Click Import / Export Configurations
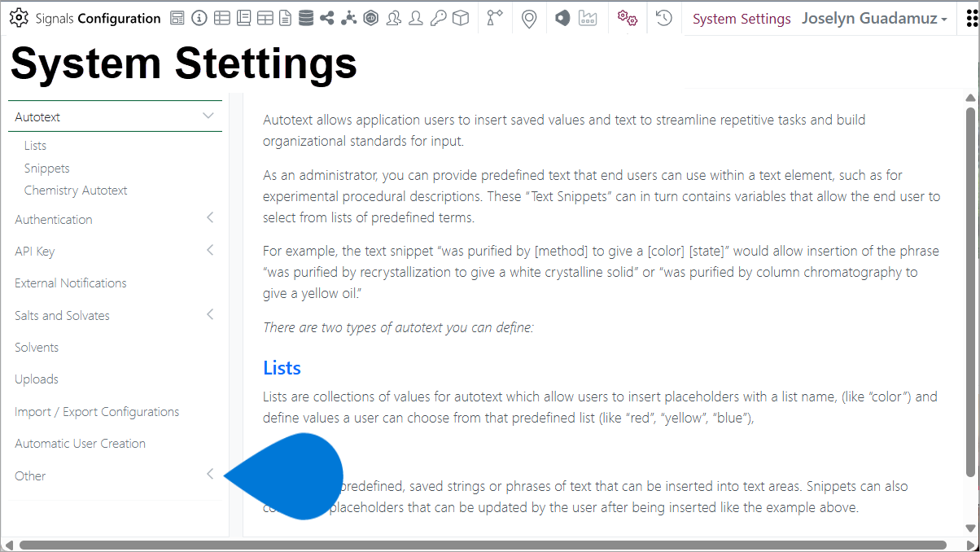Screen dimensions: 980x552 (x=97, y=412)
